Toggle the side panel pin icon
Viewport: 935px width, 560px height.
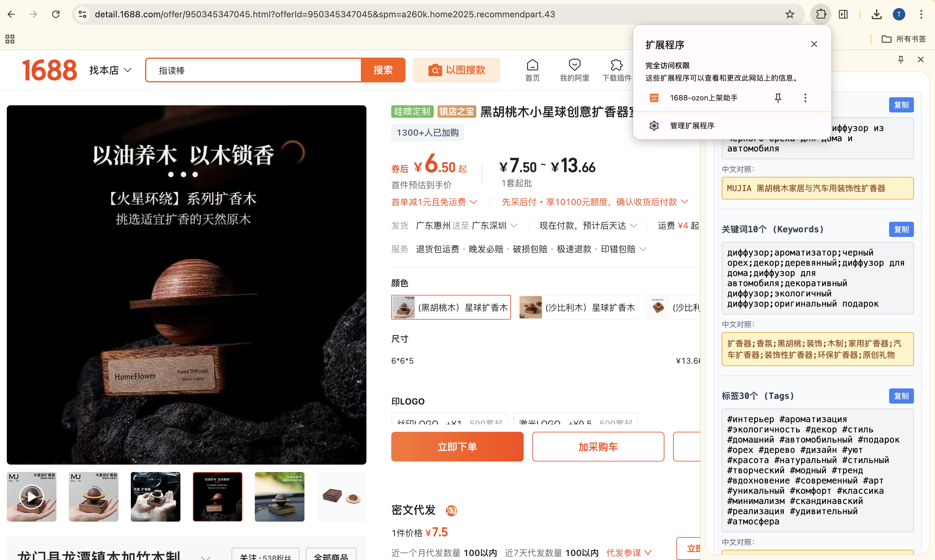tap(900, 59)
